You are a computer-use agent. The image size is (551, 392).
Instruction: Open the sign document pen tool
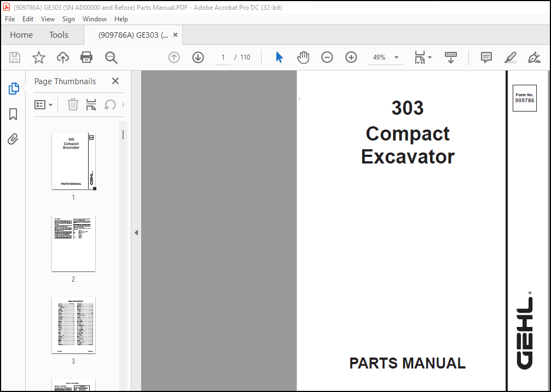point(534,57)
